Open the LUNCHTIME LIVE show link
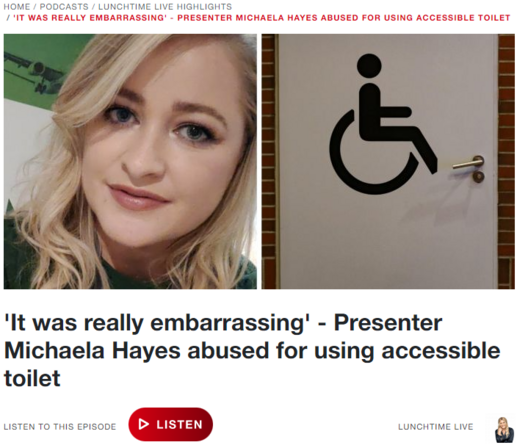The height and width of the screenshot is (445, 517). point(436,427)
